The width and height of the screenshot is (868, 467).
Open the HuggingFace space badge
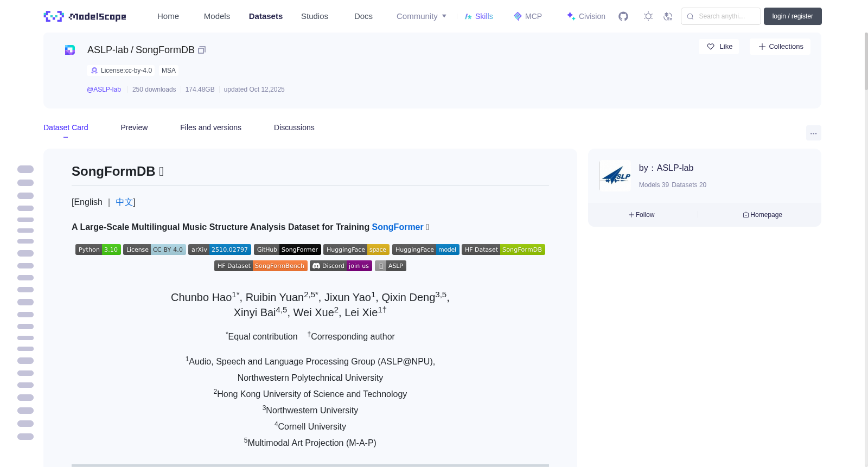[356, 250]
